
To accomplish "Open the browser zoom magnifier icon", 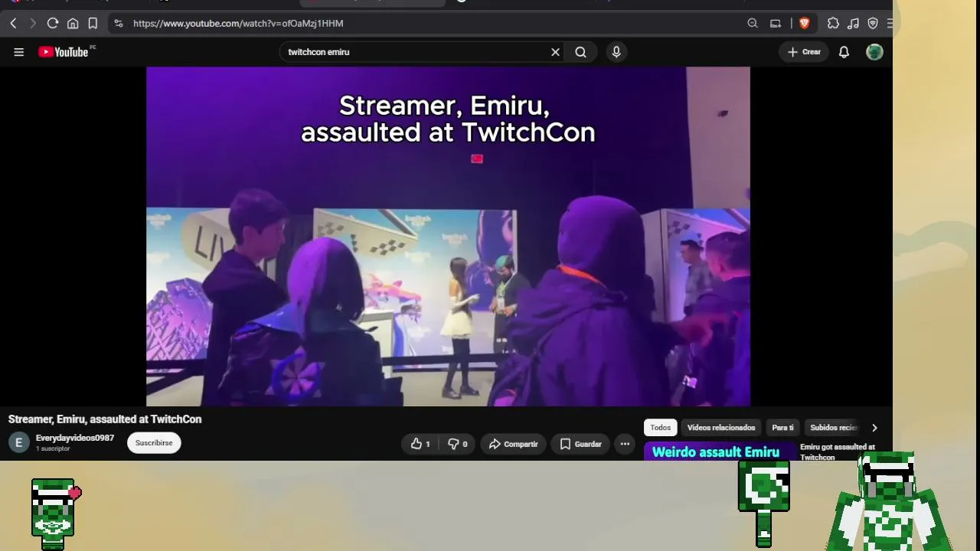I will tap(753, 24).
